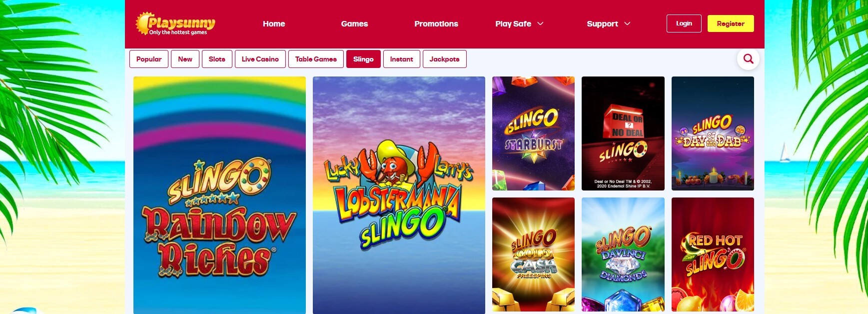Open the Red Hot Slingo game
This screenshot has height=314, width=868.
click(713, 254)
